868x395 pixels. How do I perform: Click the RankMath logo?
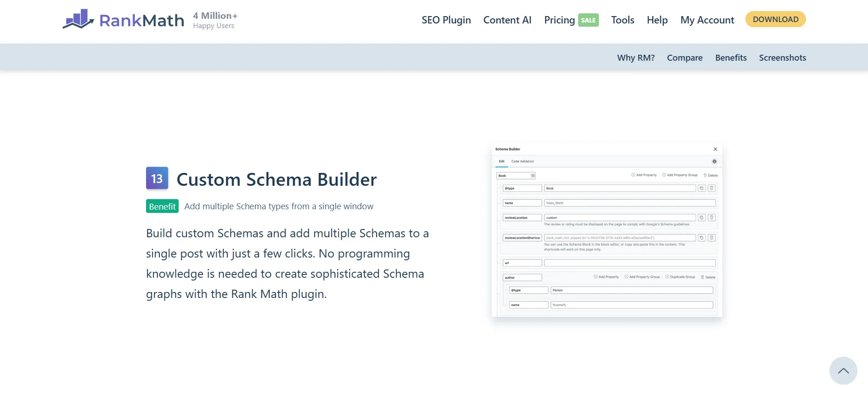(x=123, y=20)
